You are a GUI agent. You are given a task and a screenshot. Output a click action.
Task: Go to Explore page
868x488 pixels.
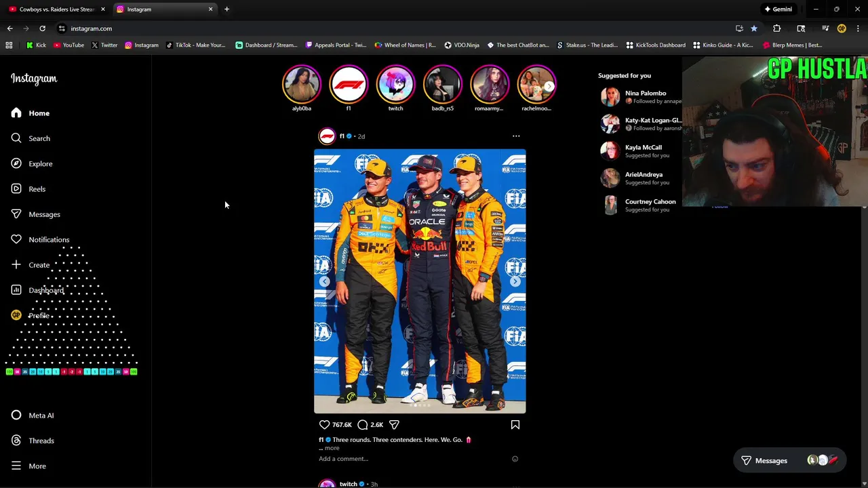pos(32,163)
